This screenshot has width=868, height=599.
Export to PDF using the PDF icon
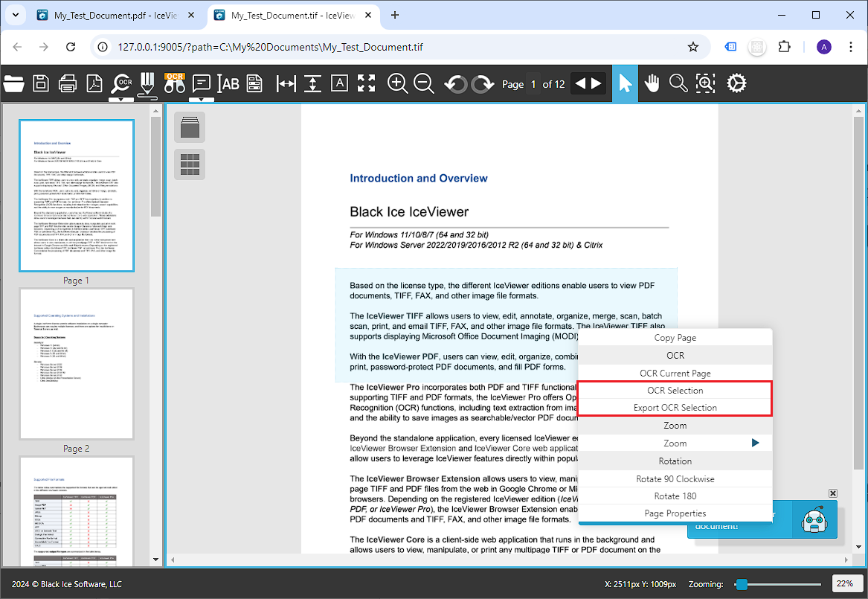pos(94,83)
